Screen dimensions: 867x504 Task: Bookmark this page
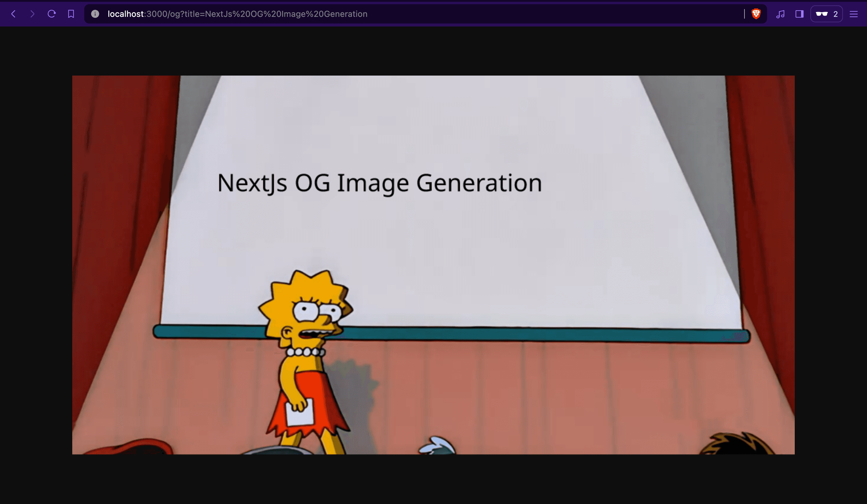(x=71, y=14)
